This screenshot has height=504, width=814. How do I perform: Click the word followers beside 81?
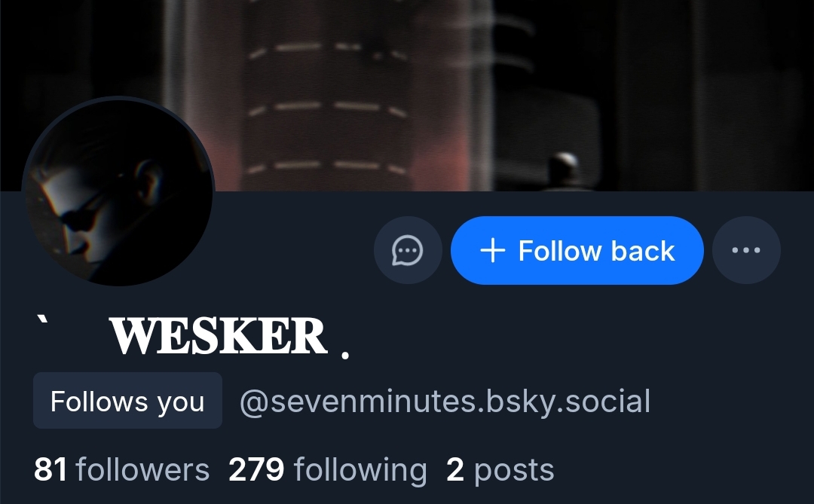(142, 470)
